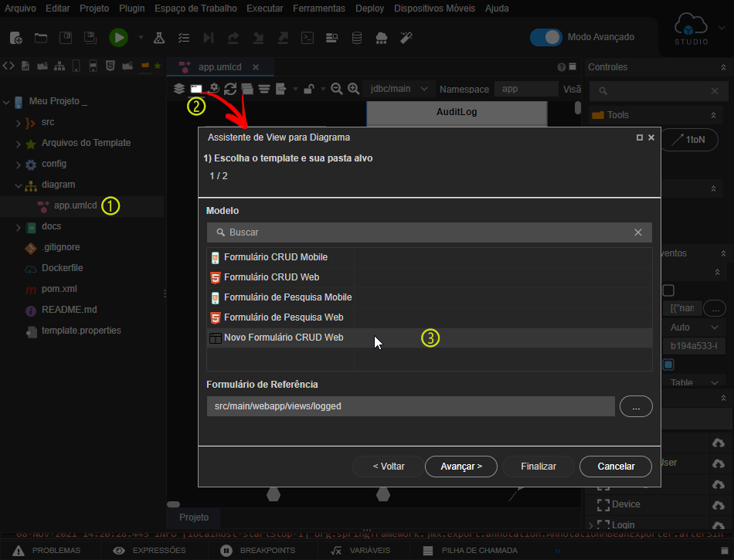Click the HTML5 filter icon above project tree
Screen dimensions: 734x560
pos(110,66)
